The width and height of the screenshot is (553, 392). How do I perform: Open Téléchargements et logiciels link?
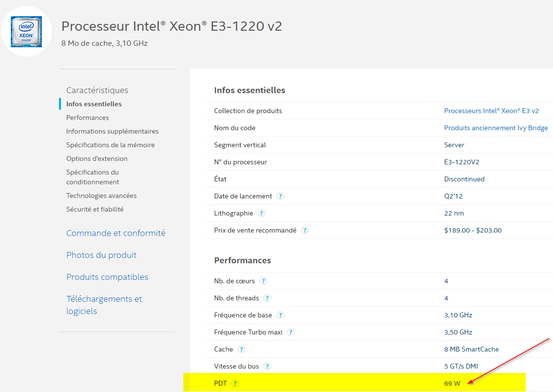pos(104,305)
